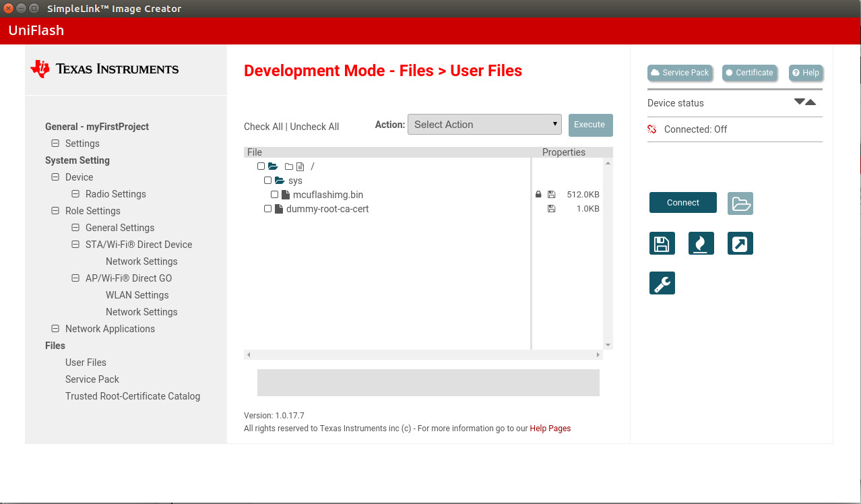Tick the sys folder checkbox

pos(267,181)
